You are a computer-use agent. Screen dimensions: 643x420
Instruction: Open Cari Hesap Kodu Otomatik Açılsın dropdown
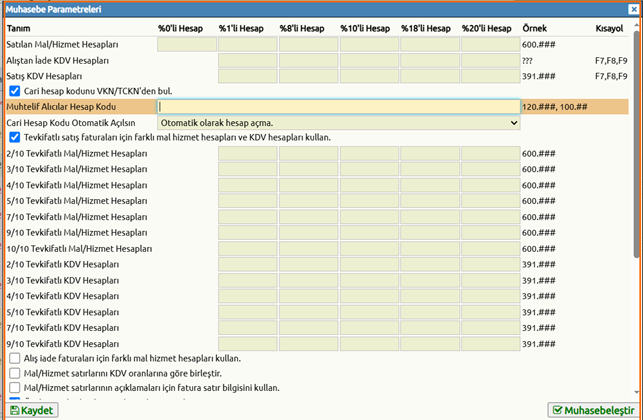[x=339, y=123]
